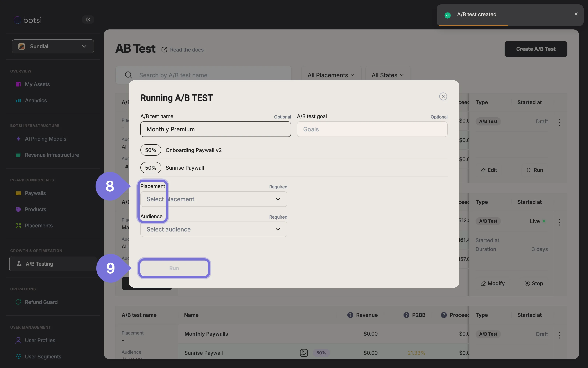Dismiss the A/B test created notification
This screenshot has height=368, width=588.
click(x=576, y=14)
